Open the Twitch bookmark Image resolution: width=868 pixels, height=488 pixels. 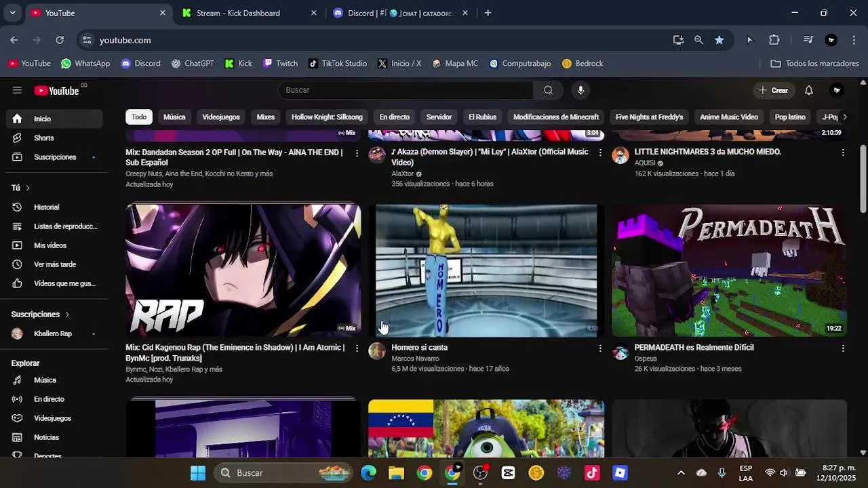[280, 64]
